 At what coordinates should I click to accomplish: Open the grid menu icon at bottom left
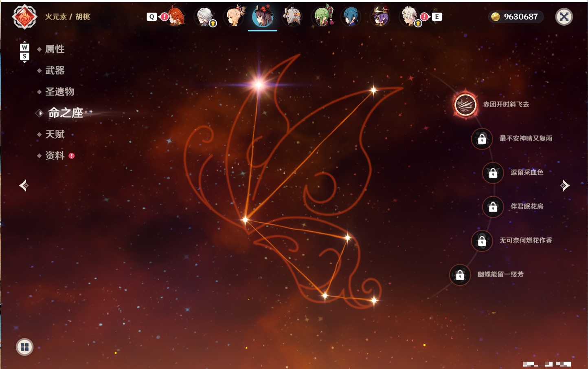coord(24,347)
